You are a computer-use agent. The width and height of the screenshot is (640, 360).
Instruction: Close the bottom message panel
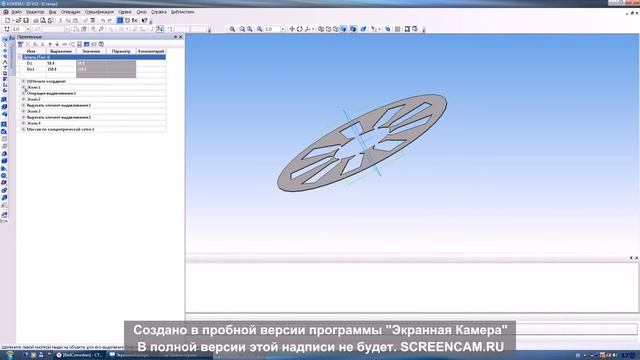(x=636, y=258)
